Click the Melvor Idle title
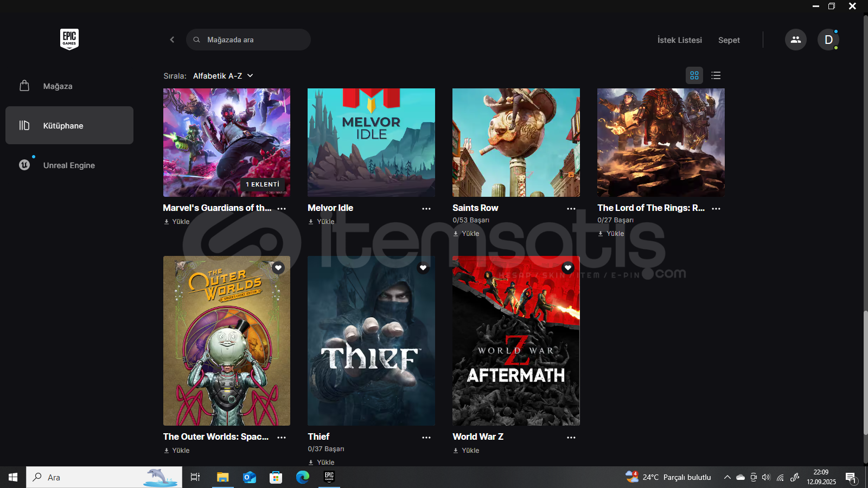 pyautogui.click(x=330, y=208)
